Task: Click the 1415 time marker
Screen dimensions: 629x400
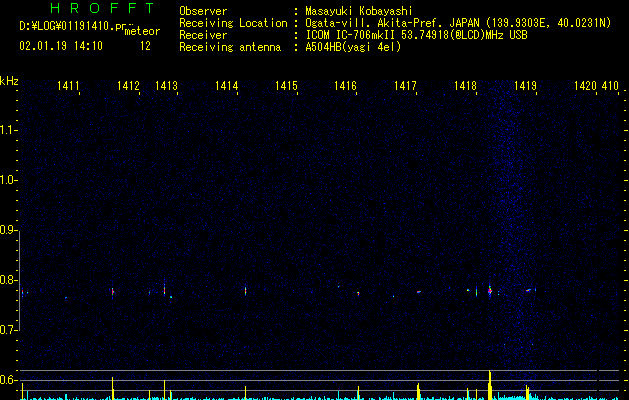Action: (286, 85)
